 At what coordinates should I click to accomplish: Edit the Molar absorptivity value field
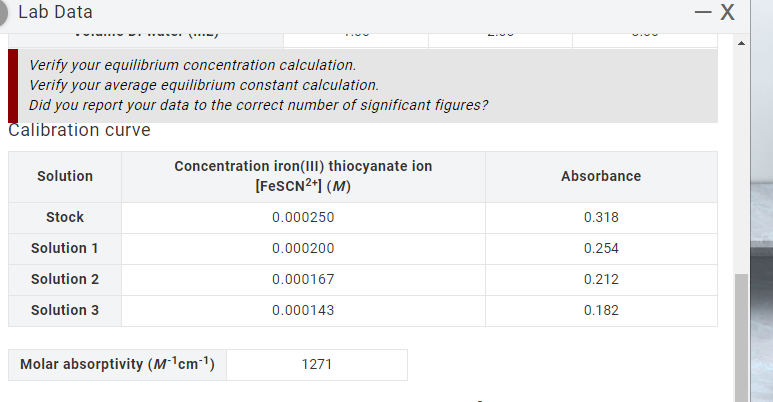(x=316, y=365)
